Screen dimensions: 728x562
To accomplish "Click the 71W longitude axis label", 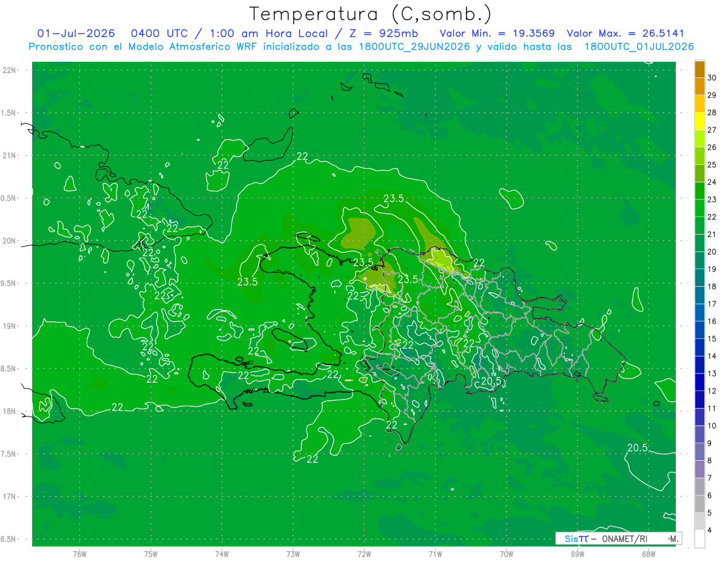I will click(x=435, y=554).
